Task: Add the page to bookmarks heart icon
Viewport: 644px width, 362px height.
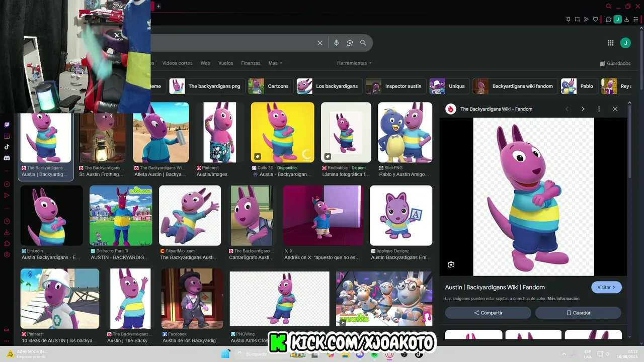Action: point(595,19)
